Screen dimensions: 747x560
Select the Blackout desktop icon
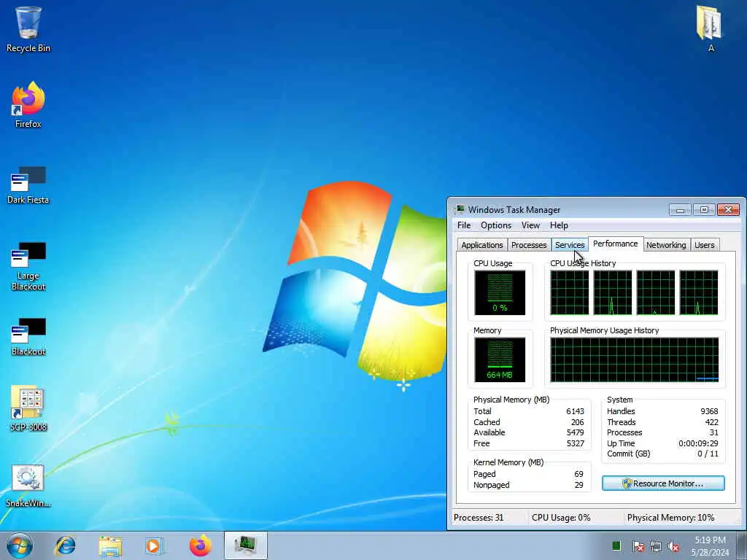click(x=28, y=337)
